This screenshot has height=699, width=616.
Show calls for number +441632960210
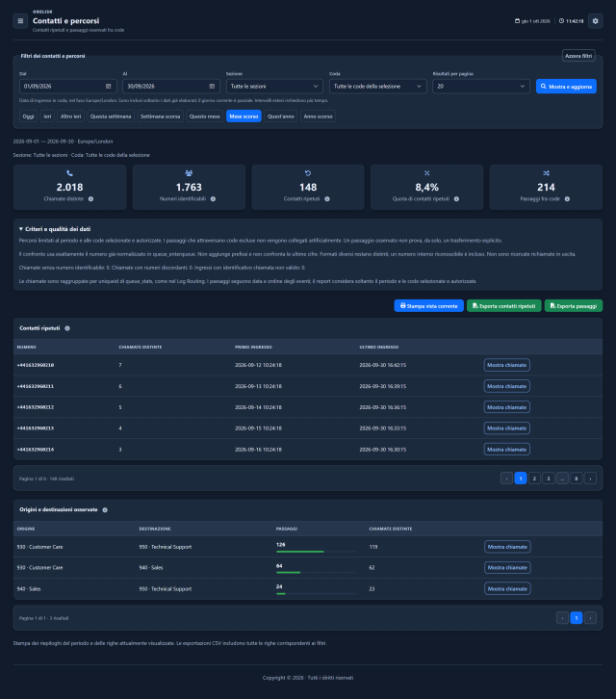(507, 365)
